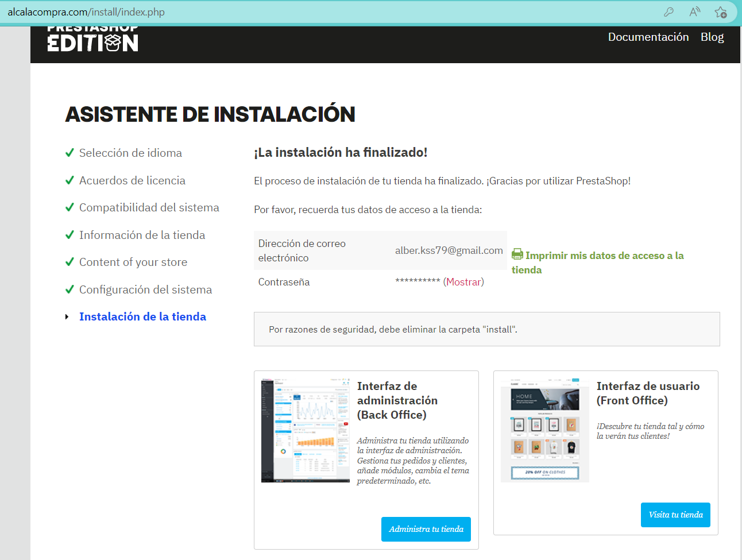This screenshot has width=742, height=560.
Task: Open the Back Office dashboard thumbnail
Action: pyautogui.click(x=306, y=430)
